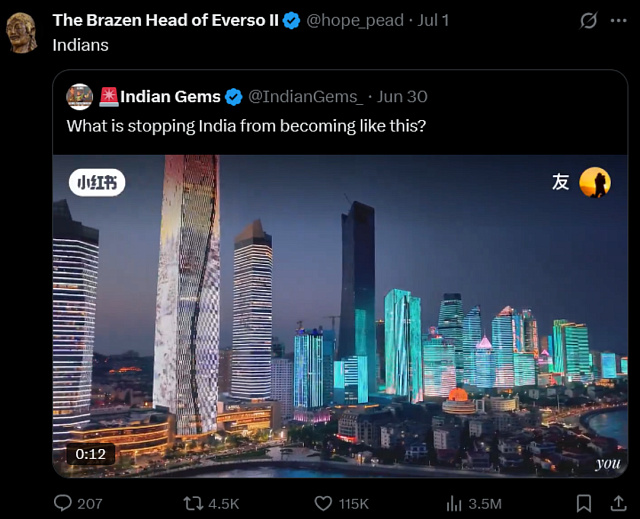The height and width of the screenshot is (519, 640).
Task: Like the tweet with heart icon
Action: 323,503
